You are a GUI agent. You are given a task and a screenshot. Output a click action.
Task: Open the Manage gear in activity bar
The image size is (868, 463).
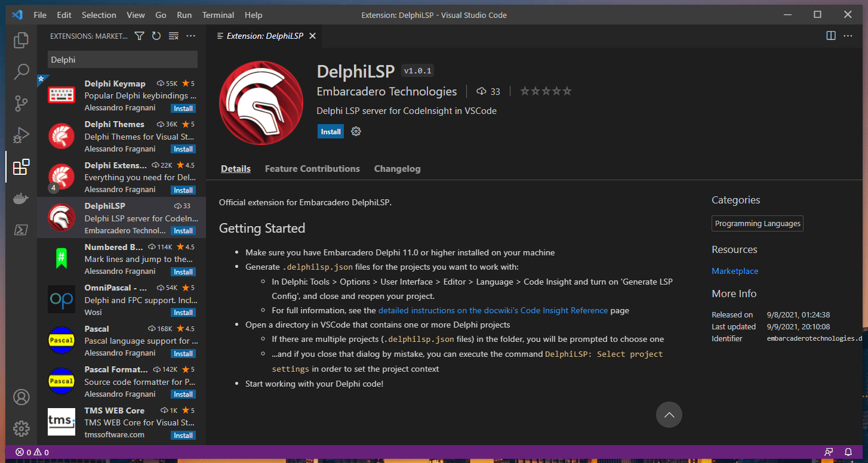[x=21, y=428]
